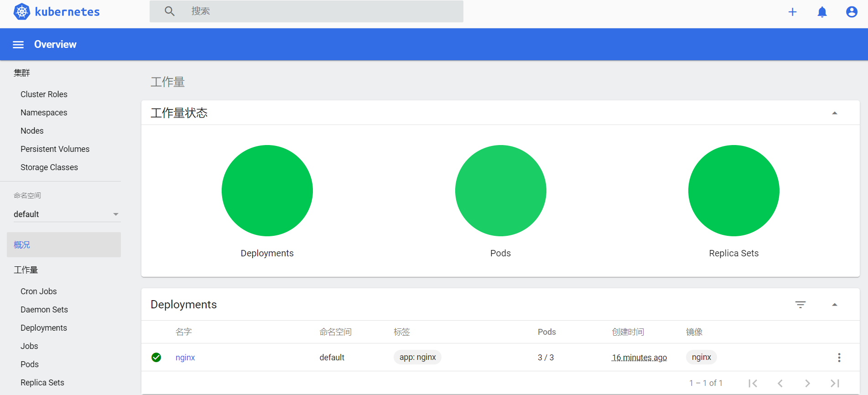868x395 pixels.
Task: Open the nginx row actions menu
Action: click(x=839, y=358)
